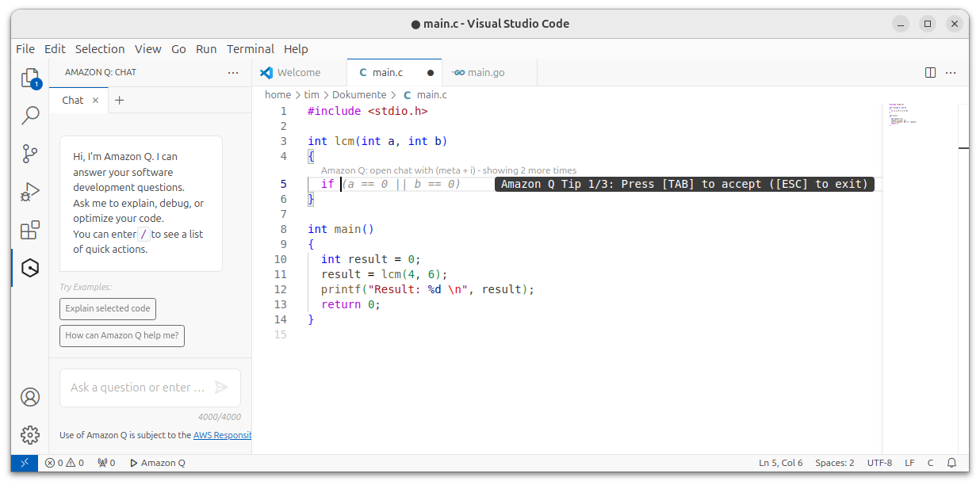Open notifications bell in status bar
Screen dimensions: 980x485
click(x=952, y=463)
